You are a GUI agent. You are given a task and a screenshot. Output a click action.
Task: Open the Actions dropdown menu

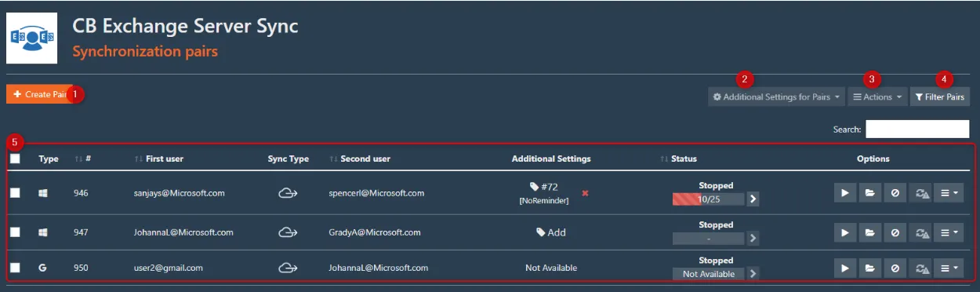[x=877, y=97]
